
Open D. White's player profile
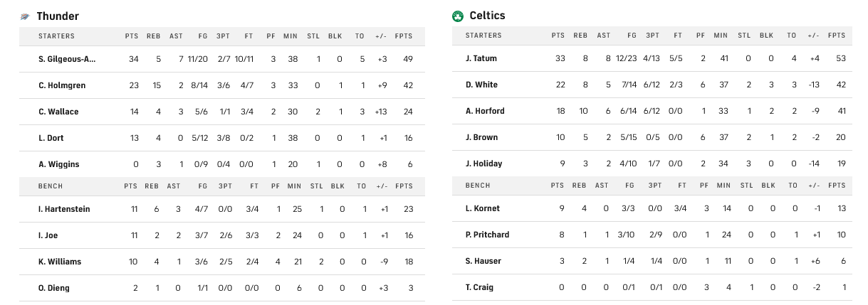pyautogui.click(x=481, y=85)
